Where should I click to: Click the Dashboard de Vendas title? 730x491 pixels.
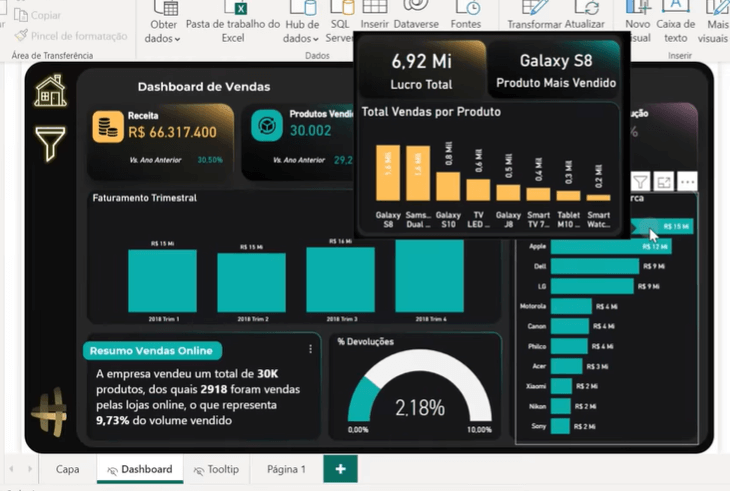point(204,87)
